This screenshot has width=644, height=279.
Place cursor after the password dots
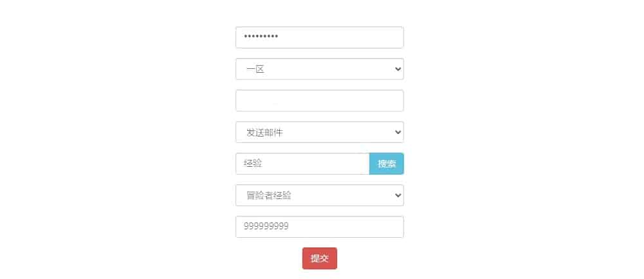(279, 37)
